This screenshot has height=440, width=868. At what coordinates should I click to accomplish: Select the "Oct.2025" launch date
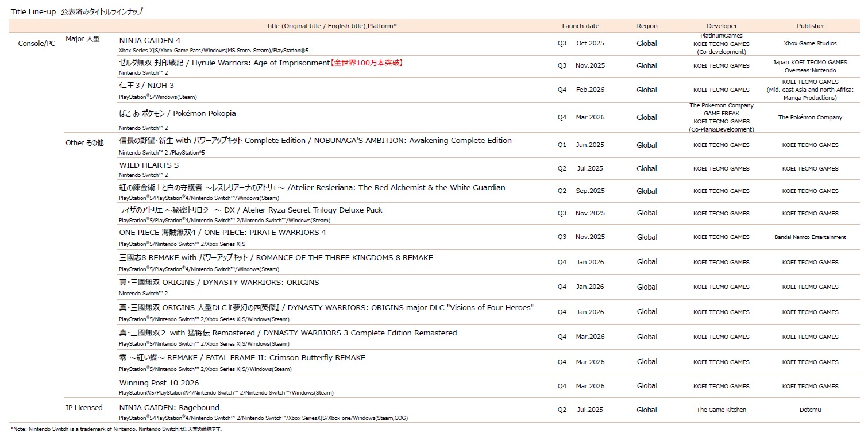pyautogui.click(x=590, y=44)
